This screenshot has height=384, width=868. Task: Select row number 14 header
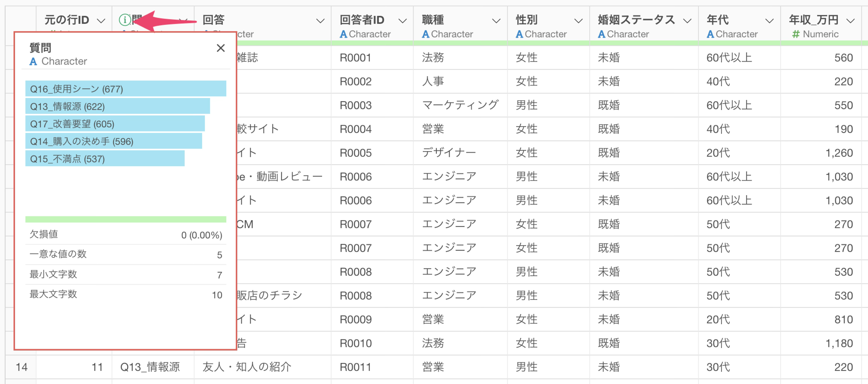click(x=21, y=367)
